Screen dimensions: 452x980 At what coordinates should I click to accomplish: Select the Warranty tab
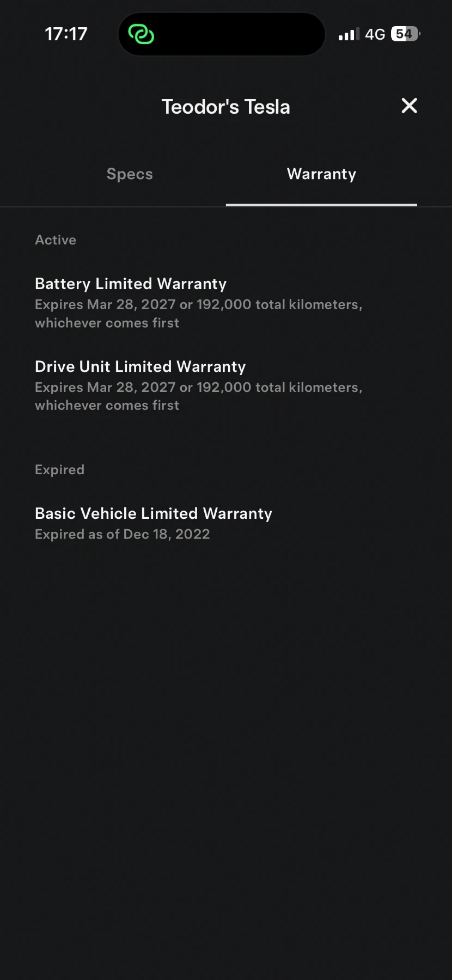pos(321,174)
